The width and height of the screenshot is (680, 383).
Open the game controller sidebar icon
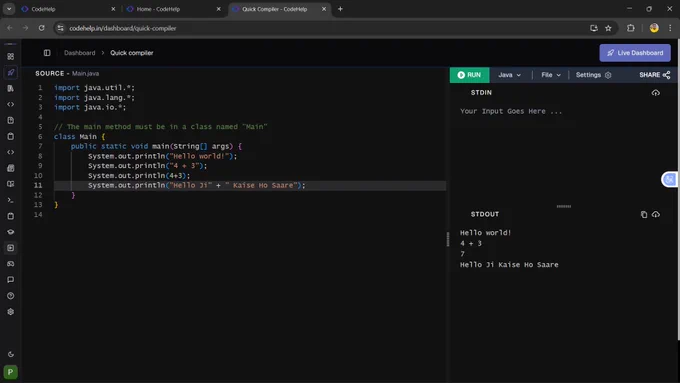click(10, 264)
